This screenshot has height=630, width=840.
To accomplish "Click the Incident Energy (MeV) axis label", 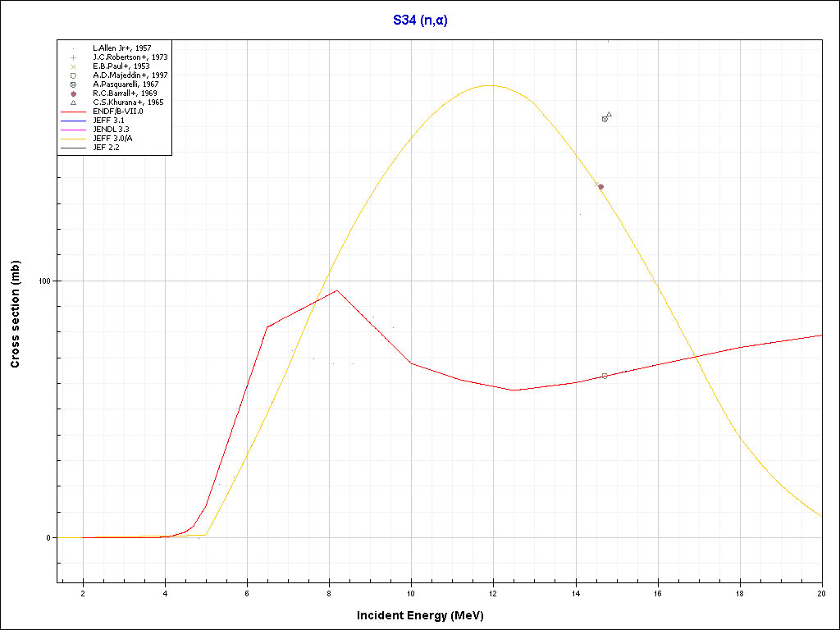I will click(426, 615).
